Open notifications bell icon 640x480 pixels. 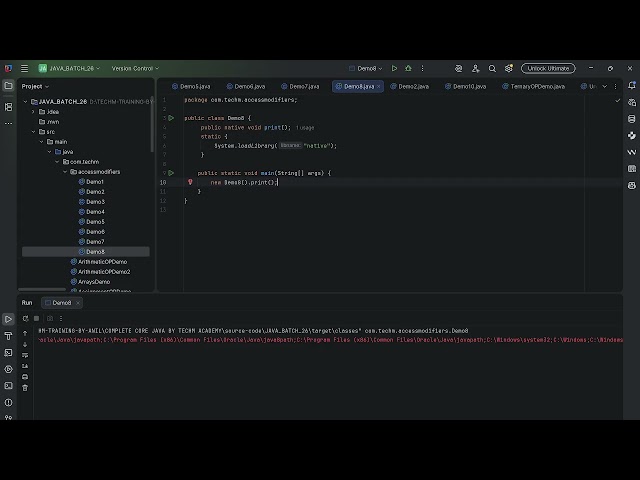(x=632, y=85)
